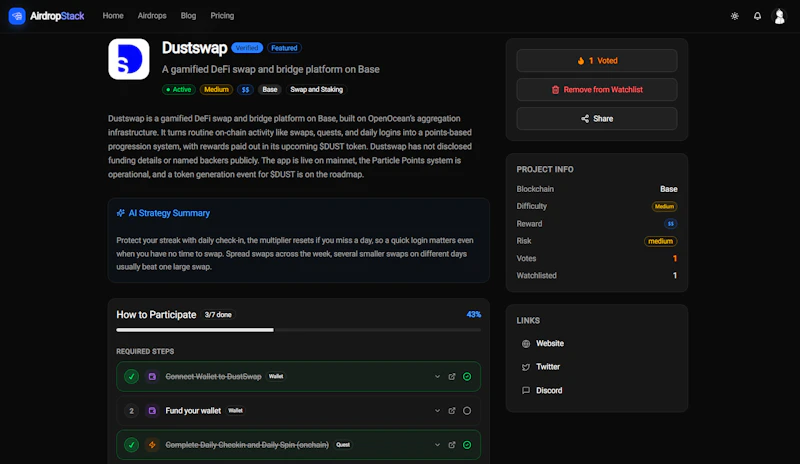Open the Website link

pyautogui.click(x=550, y=344)
